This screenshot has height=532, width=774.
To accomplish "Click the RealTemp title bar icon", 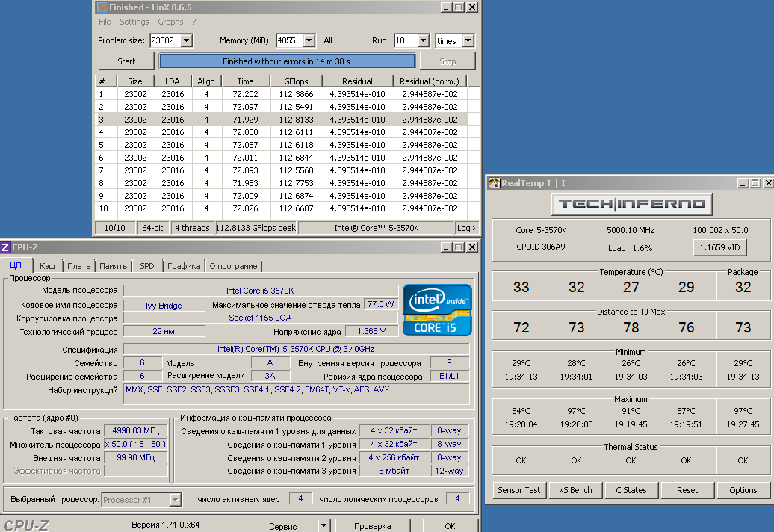I will point(493,183).
